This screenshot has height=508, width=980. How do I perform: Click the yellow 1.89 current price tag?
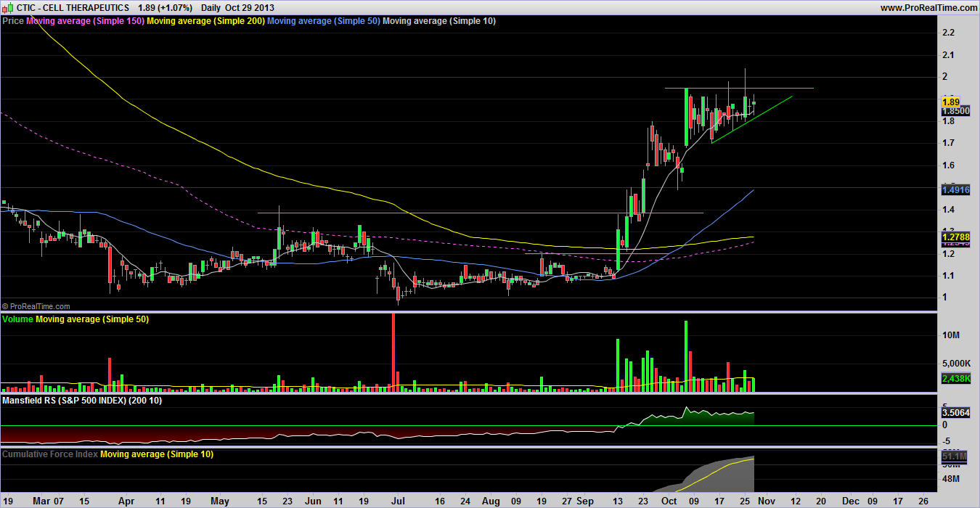[951, 102]
